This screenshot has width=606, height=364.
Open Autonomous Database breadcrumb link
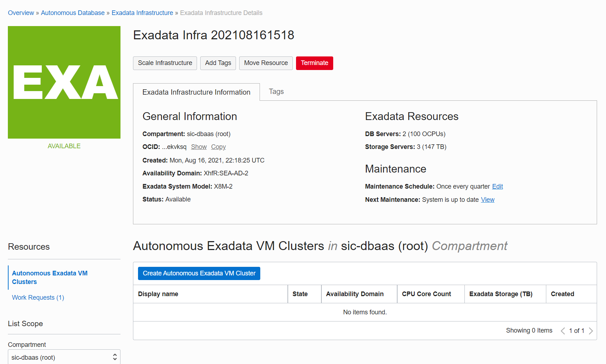[73, 13]
